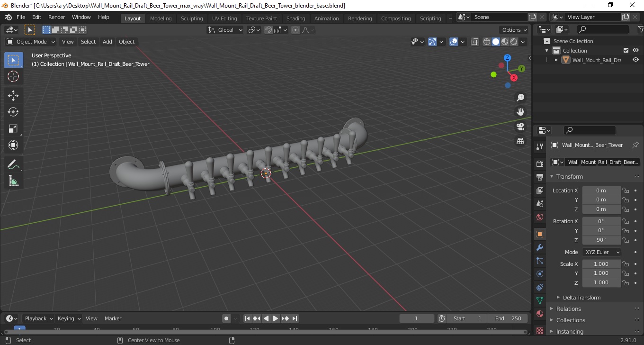
Task: Choose the Measure tool
Action: (13, 181)
